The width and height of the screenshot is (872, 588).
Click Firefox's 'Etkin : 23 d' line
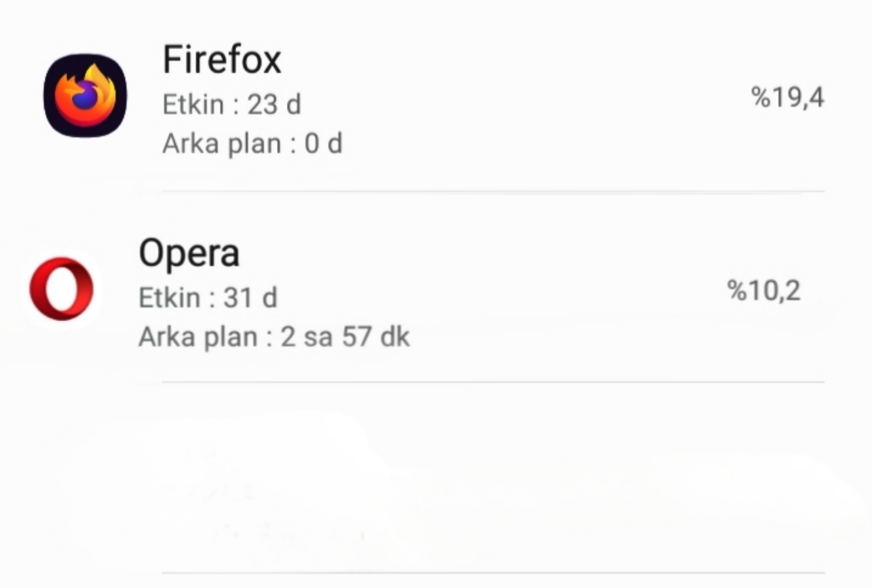[x=231, y=105]
